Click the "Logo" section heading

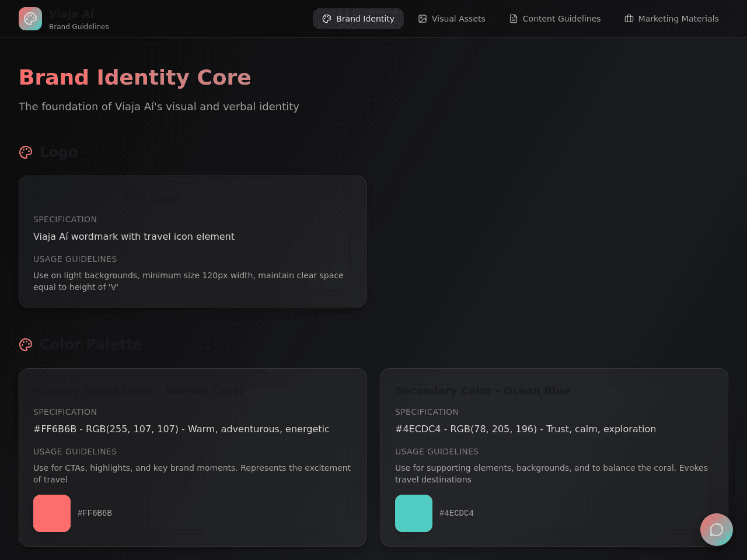[x=58, y=152]
